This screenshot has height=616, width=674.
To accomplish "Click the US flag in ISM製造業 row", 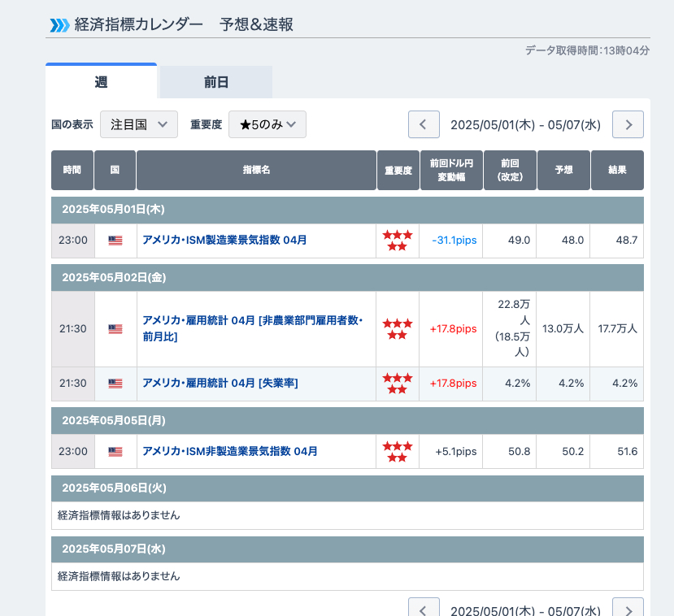I will pyautogui.click(x=115, y=241).
